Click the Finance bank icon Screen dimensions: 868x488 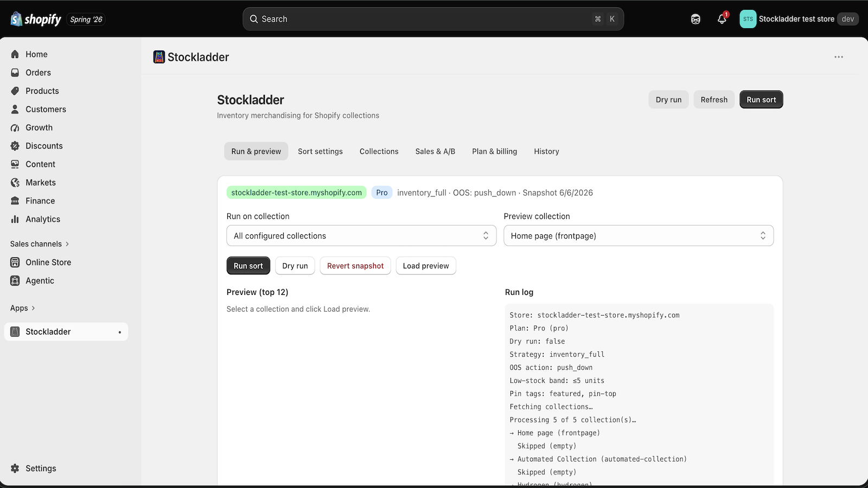pos(15,201)
